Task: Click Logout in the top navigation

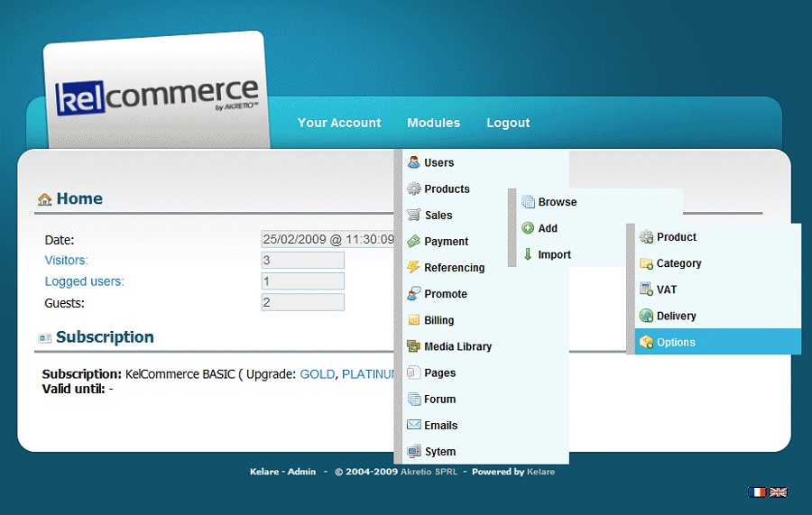Action: pyautogui.click(x=508, y=123)
